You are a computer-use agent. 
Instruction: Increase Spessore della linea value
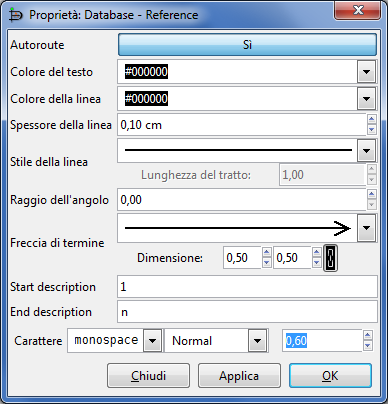pos(372,119)
